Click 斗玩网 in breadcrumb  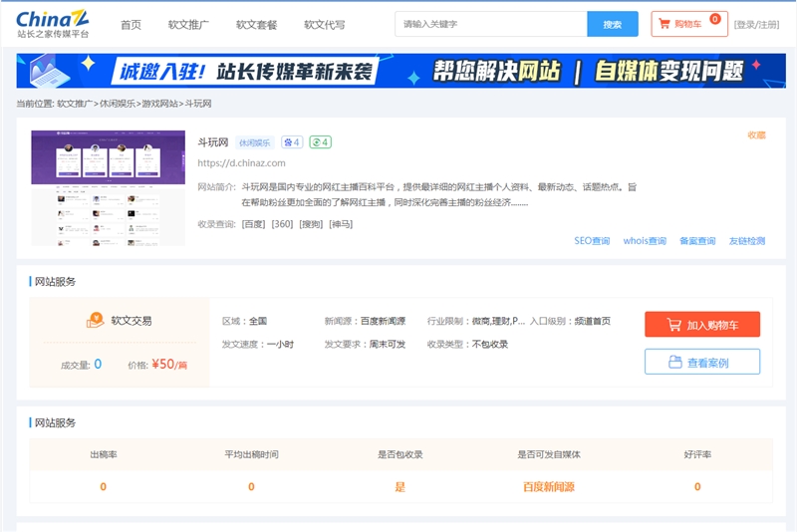(197, 104)
